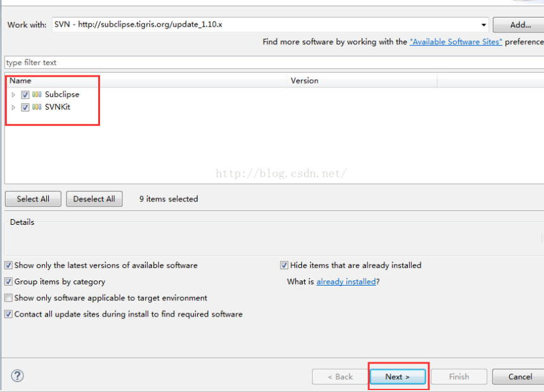Expand the SVNKit tree node
Image resolution: width=544 pixels, height=392 pixels.
13,107
